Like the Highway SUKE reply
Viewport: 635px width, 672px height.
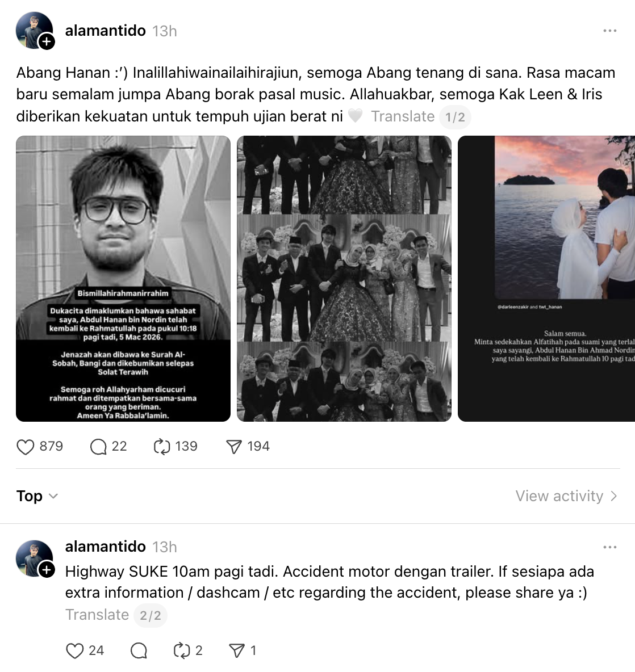click(75, 650)
